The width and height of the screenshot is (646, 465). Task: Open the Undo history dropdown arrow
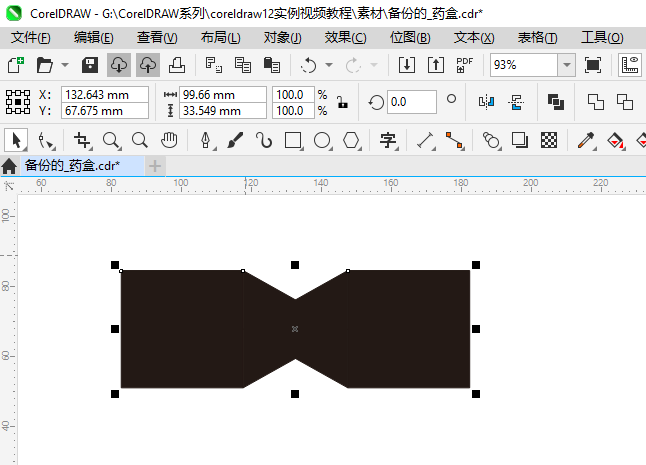(x=329, y=65)
